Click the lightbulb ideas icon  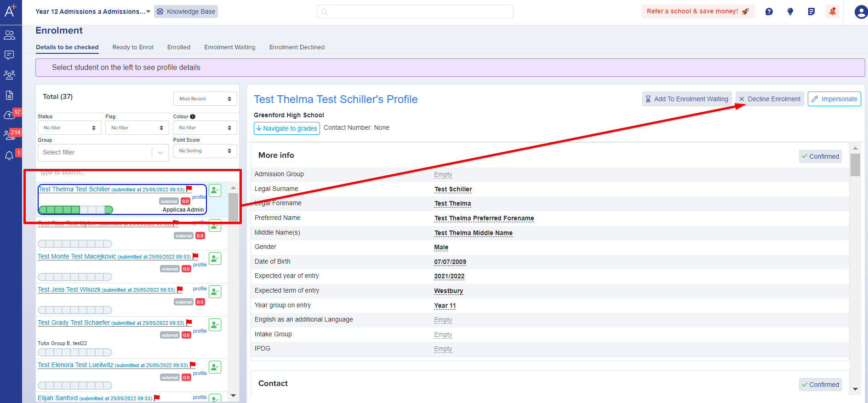coord(790,12)
